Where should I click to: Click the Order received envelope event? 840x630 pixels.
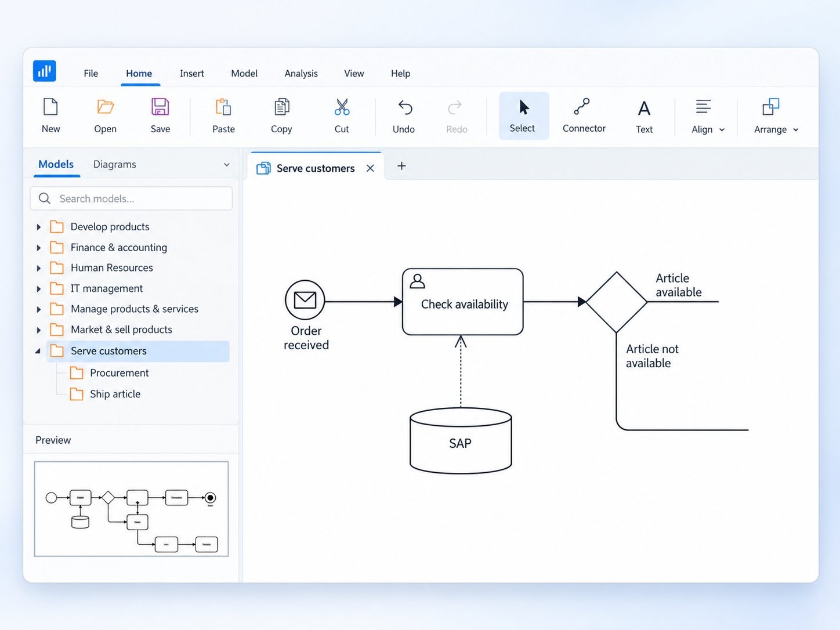tap(305, 300)
